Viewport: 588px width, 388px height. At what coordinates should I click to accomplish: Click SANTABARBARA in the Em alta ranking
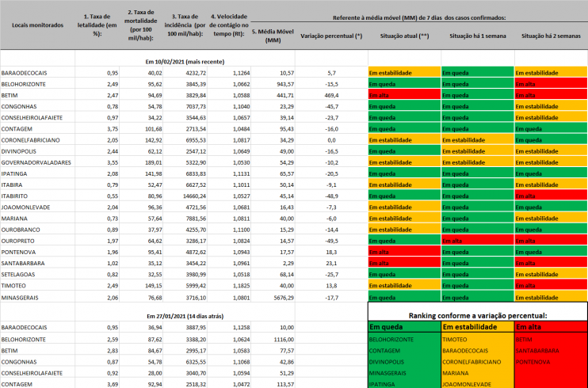(537, 351)
